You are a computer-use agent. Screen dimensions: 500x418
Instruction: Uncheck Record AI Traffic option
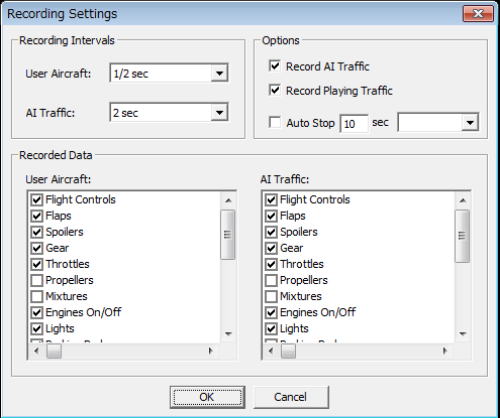(274, 66)
